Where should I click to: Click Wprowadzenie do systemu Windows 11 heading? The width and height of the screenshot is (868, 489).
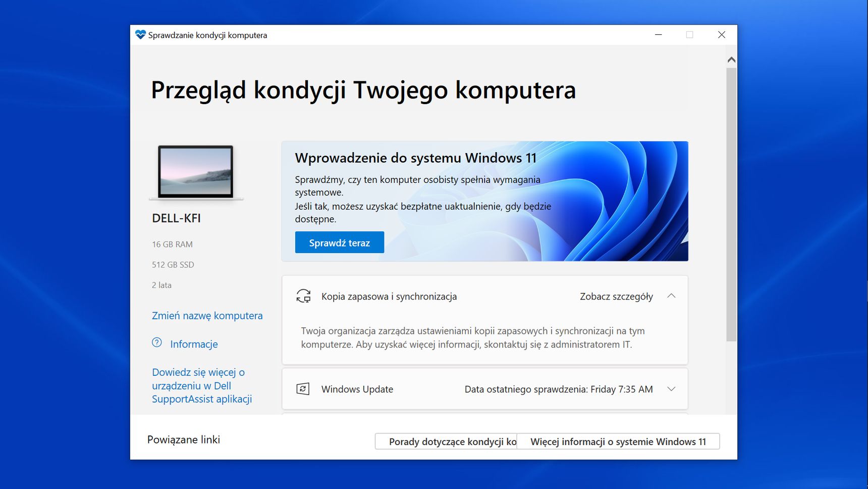[416, 158]
